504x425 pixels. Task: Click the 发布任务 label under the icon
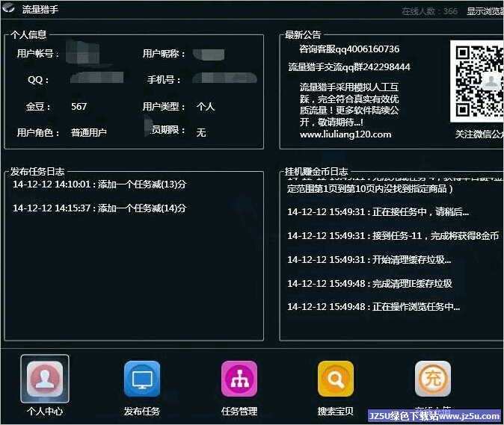tap(142, 412)
